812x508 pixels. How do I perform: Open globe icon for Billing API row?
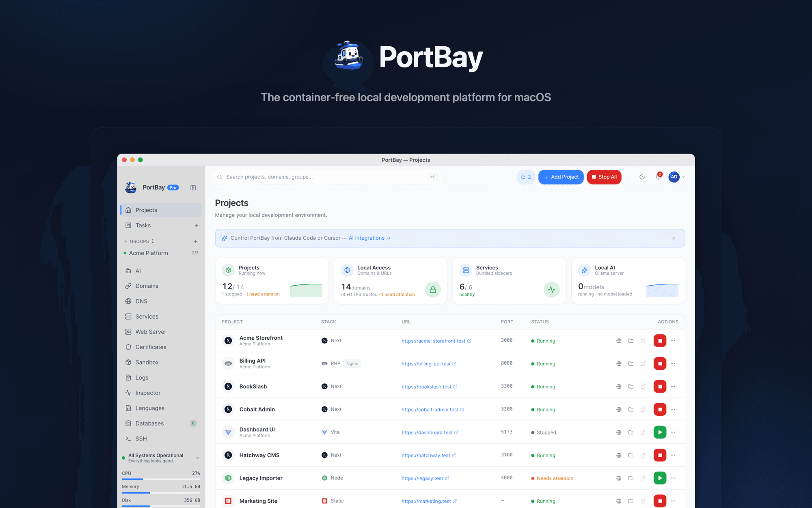(x=619, y=364)
